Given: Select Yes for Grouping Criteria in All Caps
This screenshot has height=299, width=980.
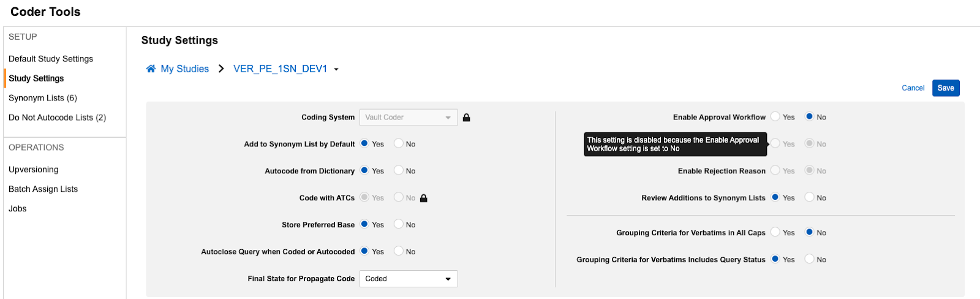Looking at the screenshot, I should pyautogui.click(x=775, y=232).
